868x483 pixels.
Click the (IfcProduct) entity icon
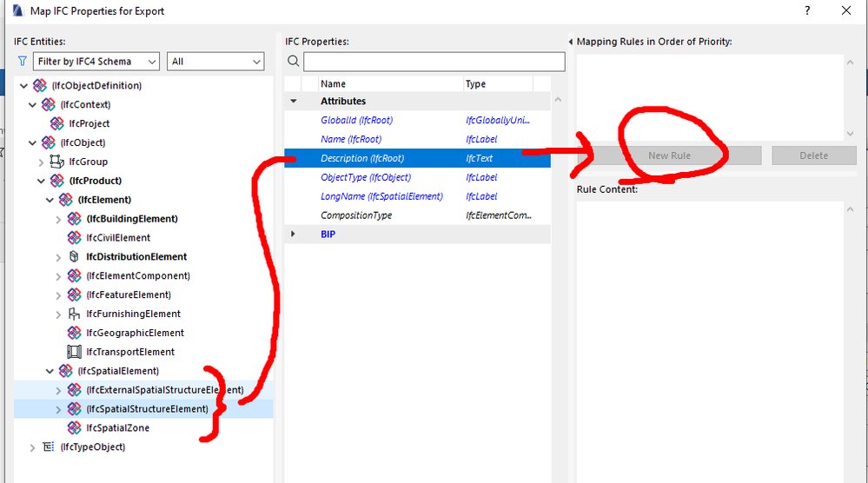click(57, 181)
